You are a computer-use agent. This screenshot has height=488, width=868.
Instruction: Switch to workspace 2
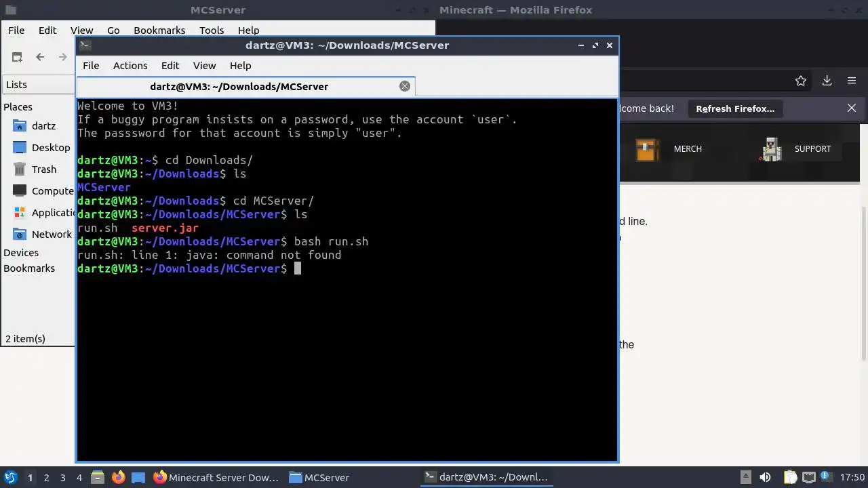(x=46, y=478)
